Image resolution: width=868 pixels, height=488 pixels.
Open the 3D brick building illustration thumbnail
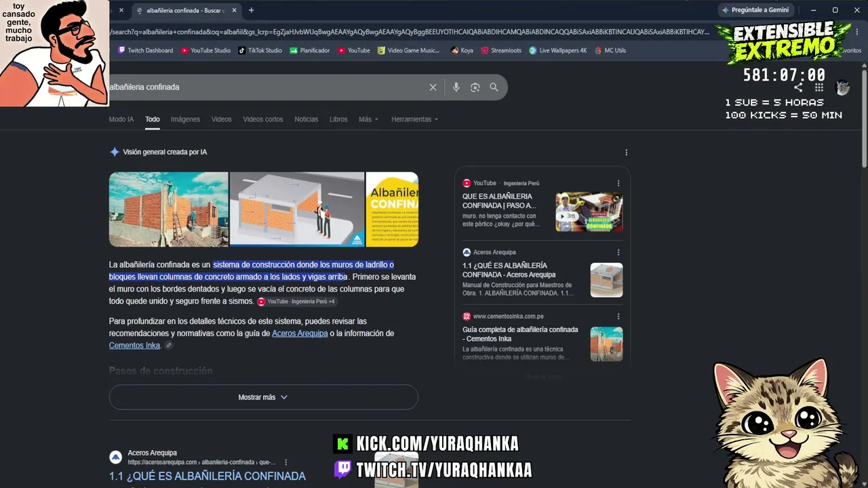297,209
